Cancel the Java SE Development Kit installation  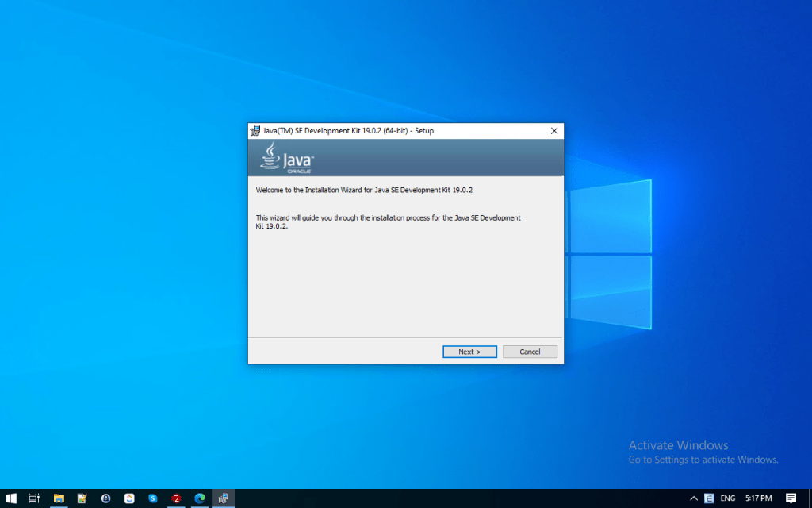(x=530, y=352)
